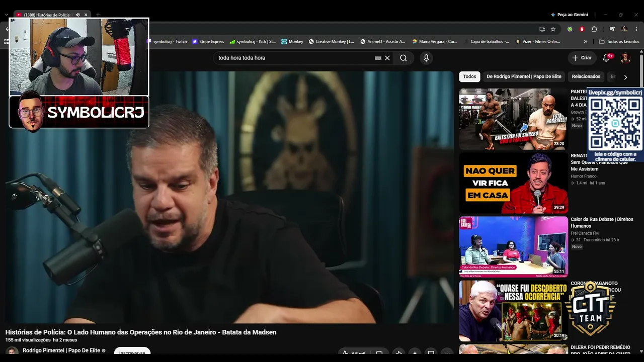This screenshot has width=644, height=362.
Task: Click the green extension icon in toolbar
Action: point(570,29)
